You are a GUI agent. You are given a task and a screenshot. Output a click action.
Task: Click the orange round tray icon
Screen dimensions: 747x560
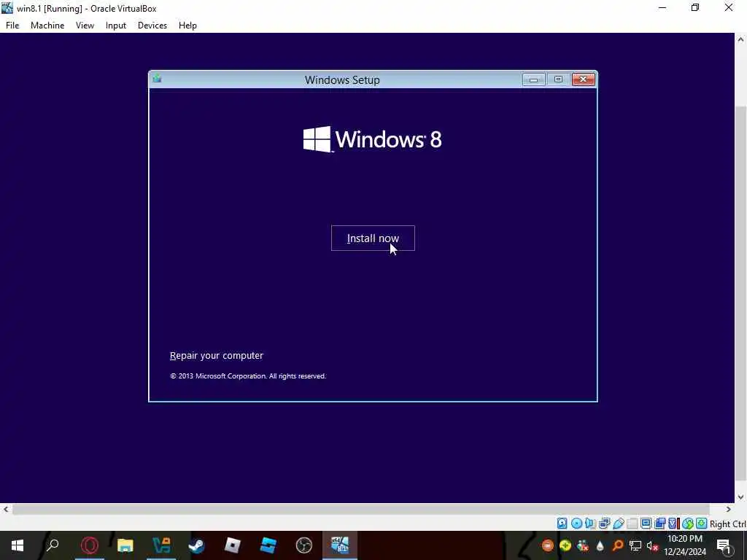click(548, 545)
